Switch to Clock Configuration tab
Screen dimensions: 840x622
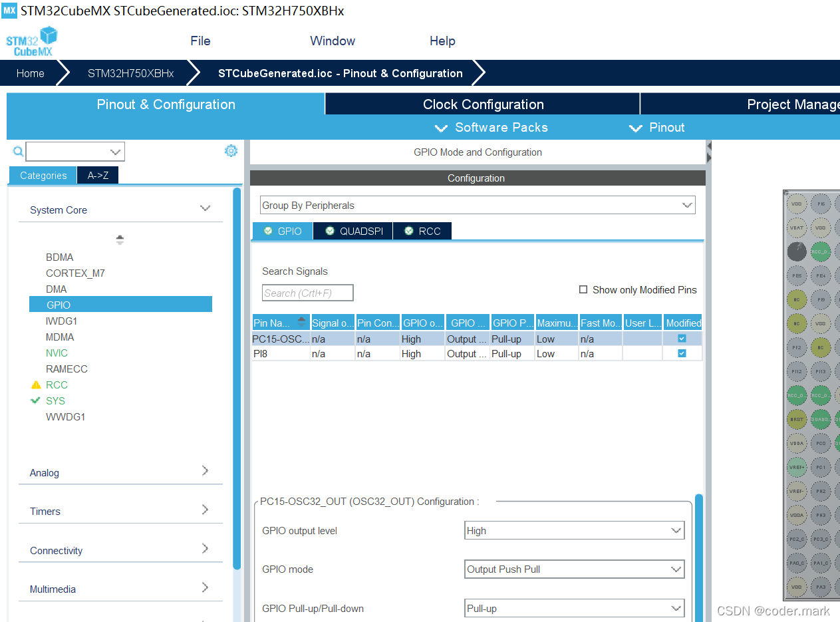tap(483, 104)
